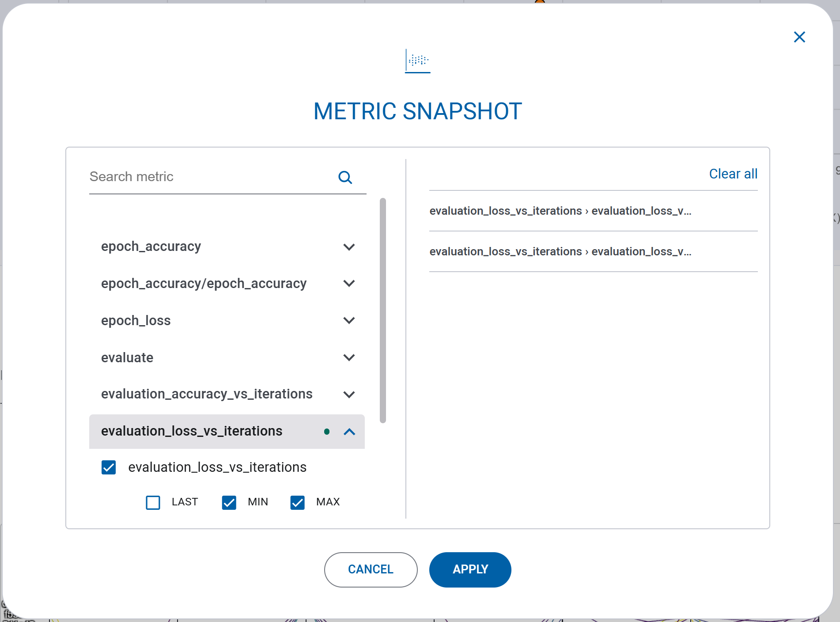Disable the MAX checkbox
Image resolution: width=840 pixels, height=622 pixels.
pyautogui.click(x=297, y=502)
